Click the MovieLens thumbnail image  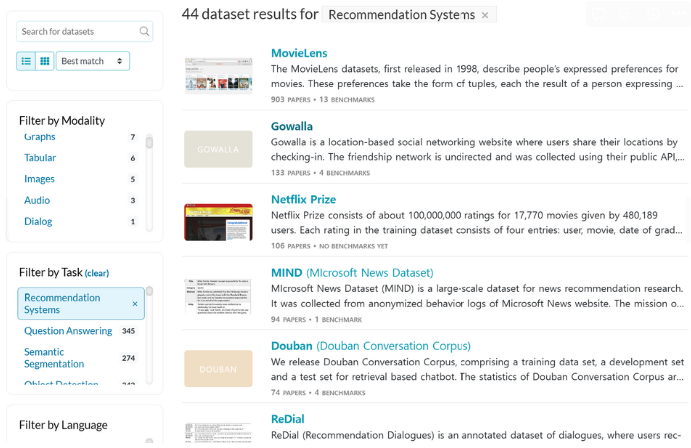[x=218, y=76]
